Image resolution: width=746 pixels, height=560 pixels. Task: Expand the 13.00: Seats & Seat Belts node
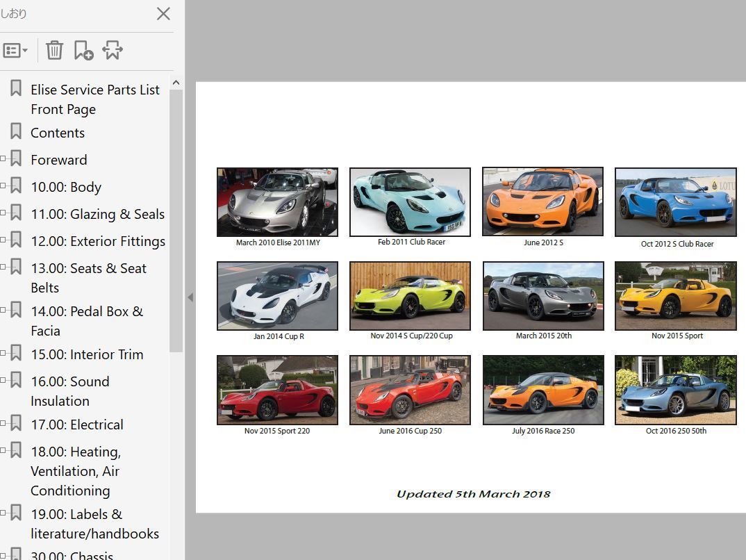point(3,267)
